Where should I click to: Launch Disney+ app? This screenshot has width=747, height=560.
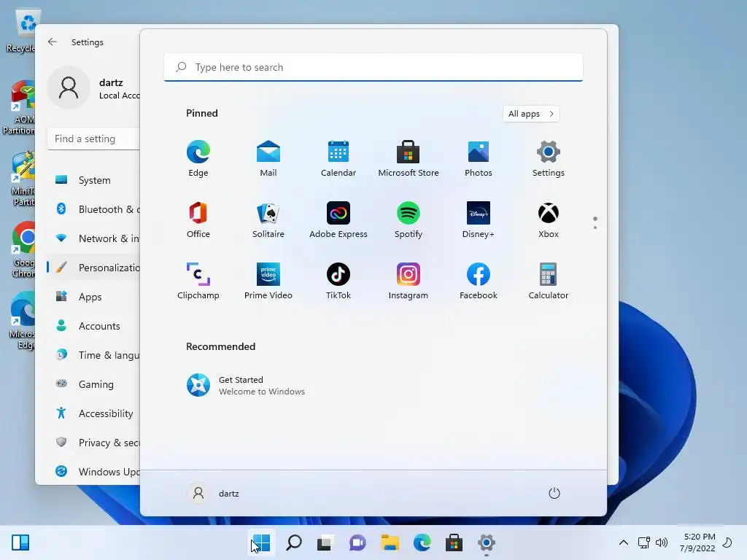coord(479,220)
